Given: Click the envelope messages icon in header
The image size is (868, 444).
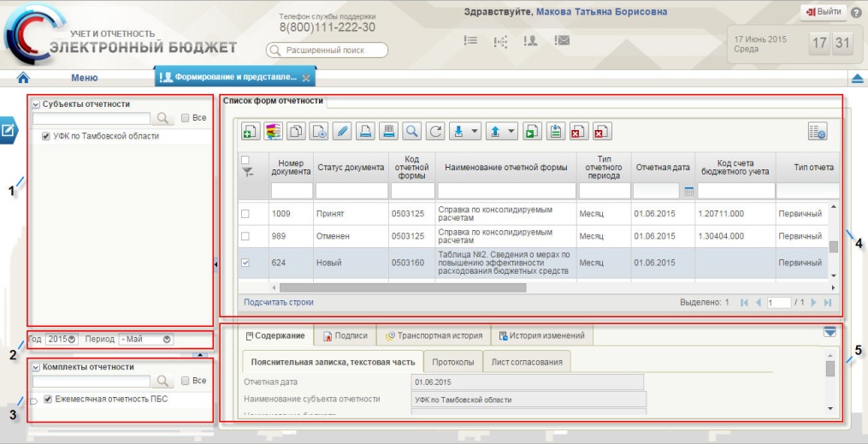Looking at the screenshot, I should pos(562,40).
